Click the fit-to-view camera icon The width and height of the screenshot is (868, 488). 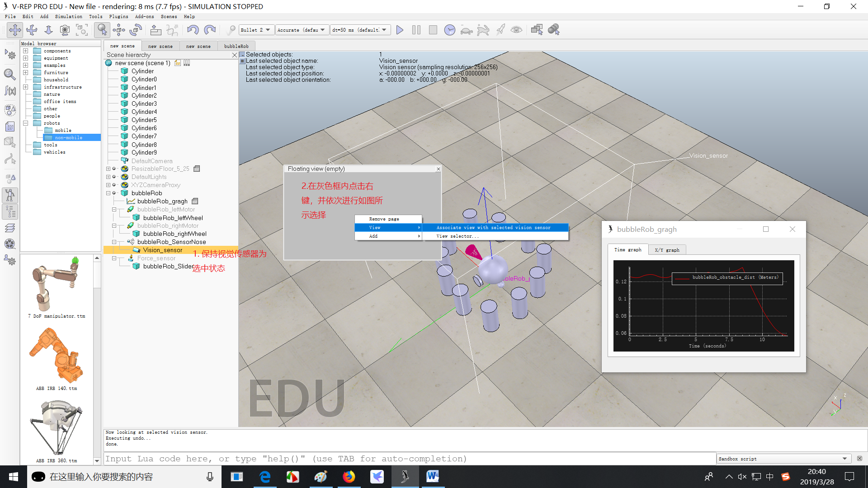pos(82,30)
